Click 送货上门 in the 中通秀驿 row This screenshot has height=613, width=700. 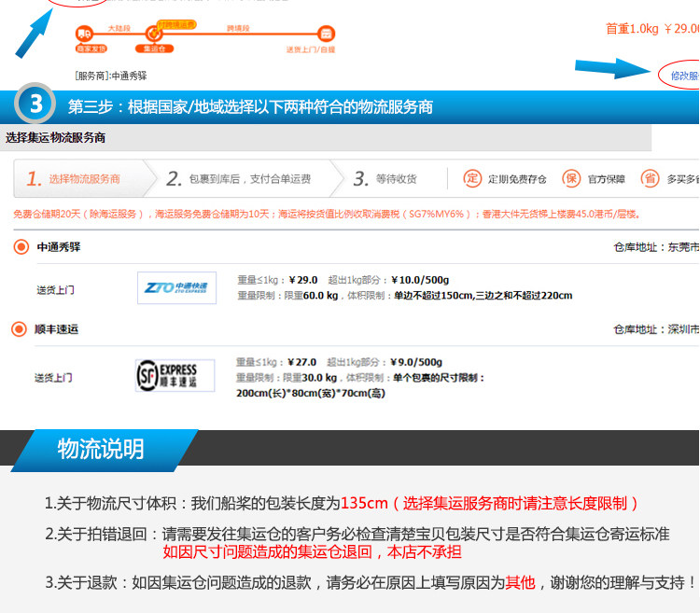(55, 290)
